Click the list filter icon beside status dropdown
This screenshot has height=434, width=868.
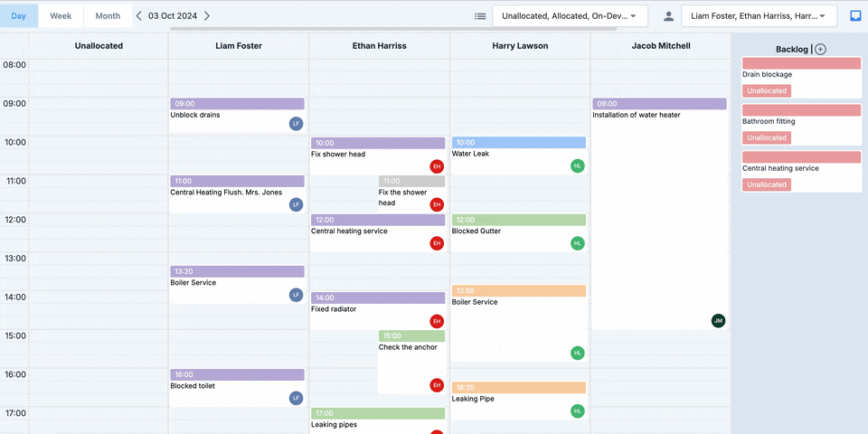coord(480,16)
